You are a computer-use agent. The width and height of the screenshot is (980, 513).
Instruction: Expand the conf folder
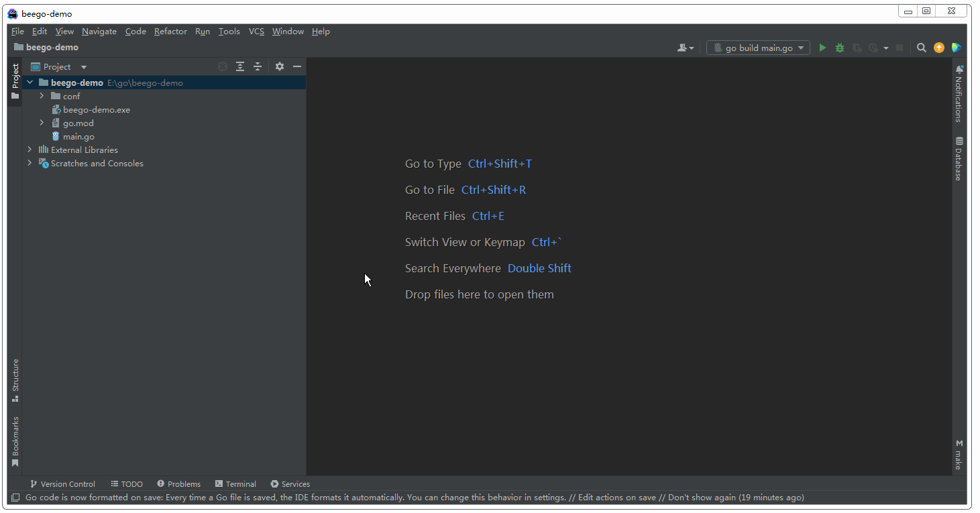[x=42, y=96]
